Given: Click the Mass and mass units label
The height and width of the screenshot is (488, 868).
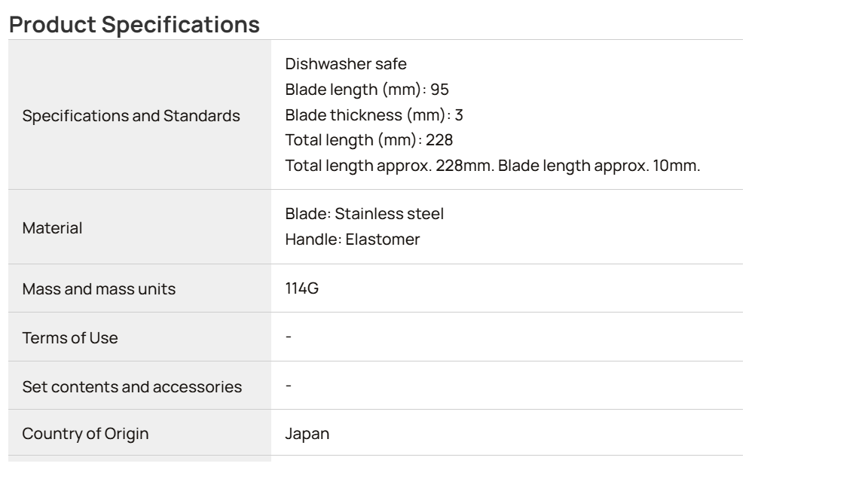Looking at the screenshot, I should coord(99,289).
